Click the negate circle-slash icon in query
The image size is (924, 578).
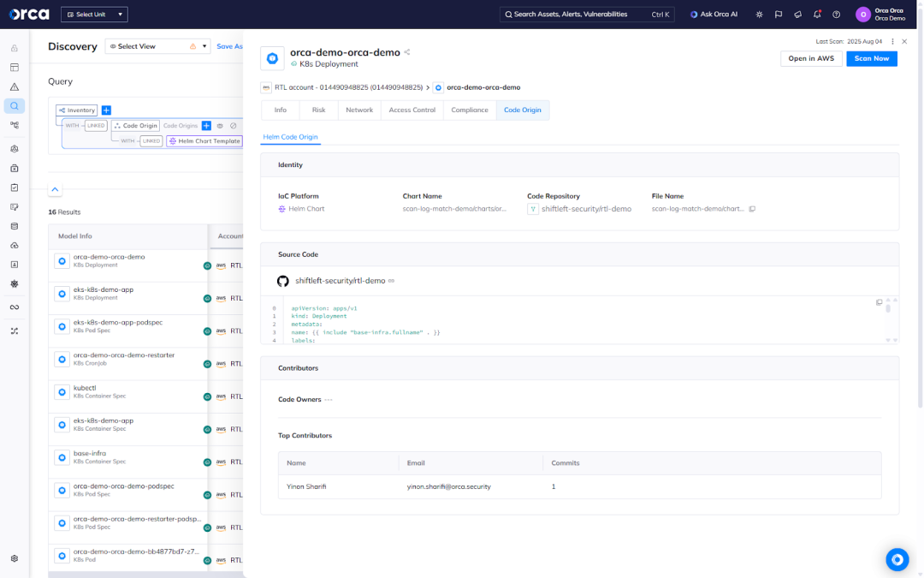tap(234, 126)
